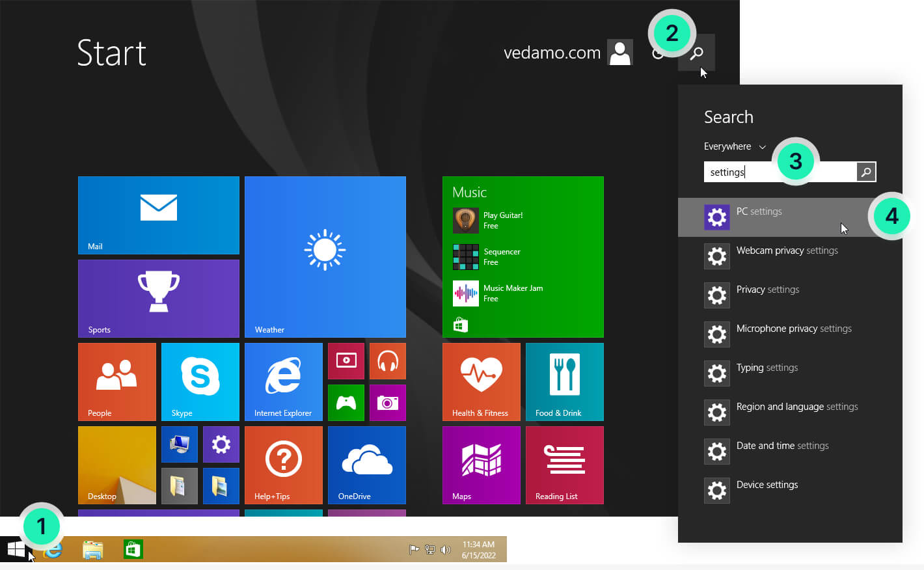Viewport: 924px width, 570px height.
Task: Open the small PC settings gear tile
Action: pos(221,444)
